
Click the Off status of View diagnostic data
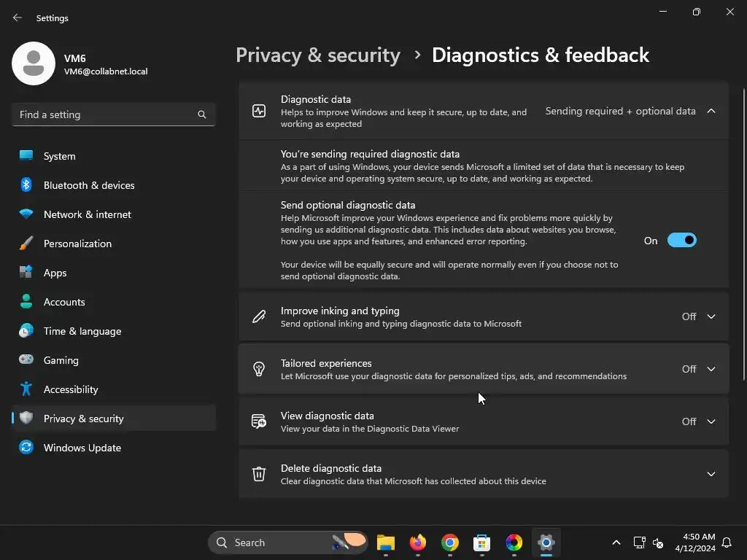tap(689, 421)
